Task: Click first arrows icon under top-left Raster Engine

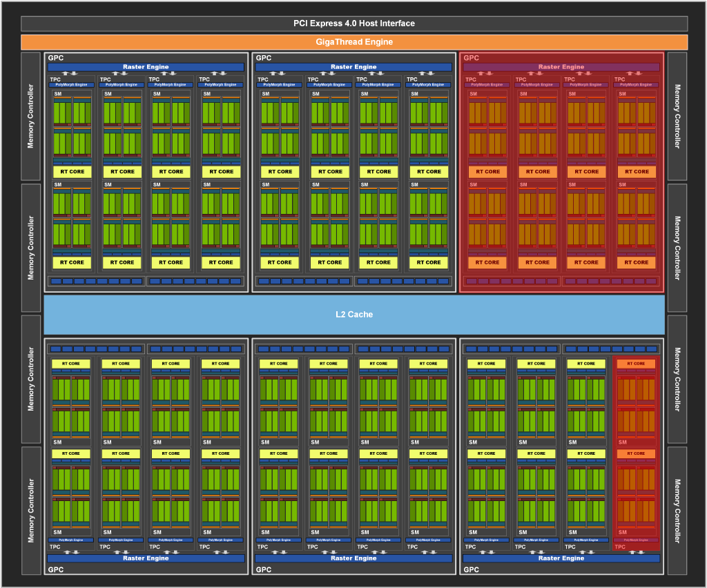Action: [70, 73]
